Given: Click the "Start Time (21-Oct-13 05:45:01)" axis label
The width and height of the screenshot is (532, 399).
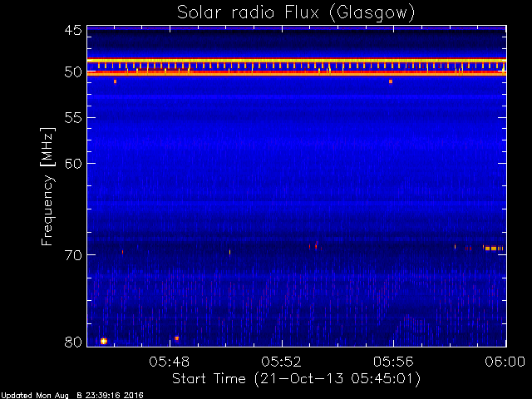Looking at the screenshot, I should [x=296, y=378].
